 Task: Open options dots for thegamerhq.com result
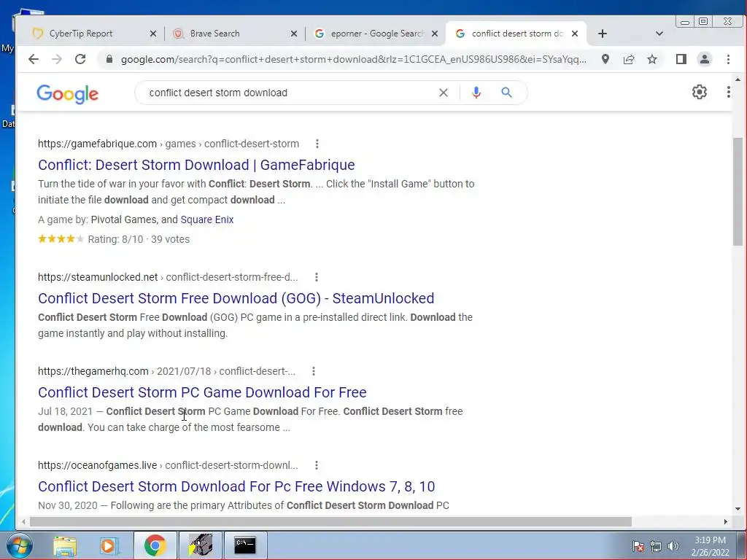coord(314,371)
